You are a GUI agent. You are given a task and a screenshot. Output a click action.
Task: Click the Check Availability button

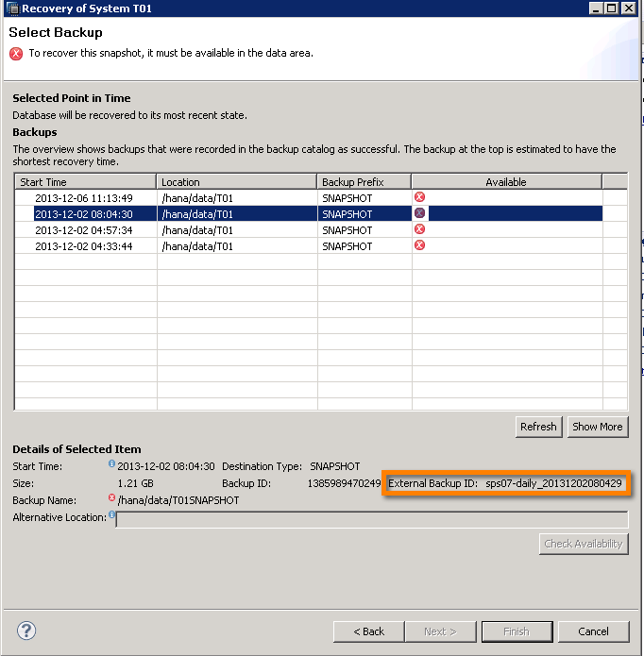pos(584,544)
